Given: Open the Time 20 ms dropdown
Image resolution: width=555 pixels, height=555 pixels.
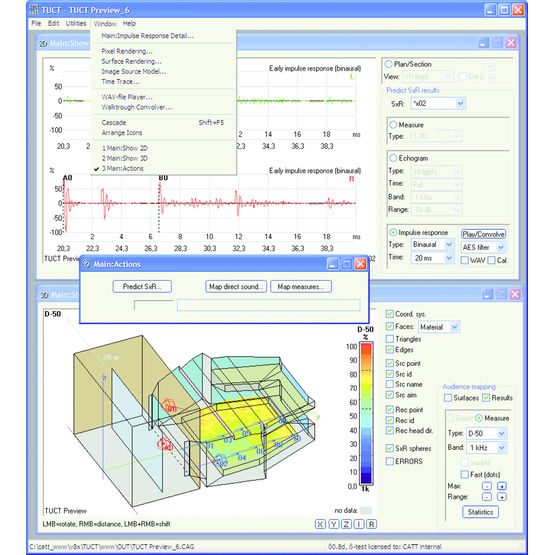Looking at the screenshot, I should click(433, 258).
